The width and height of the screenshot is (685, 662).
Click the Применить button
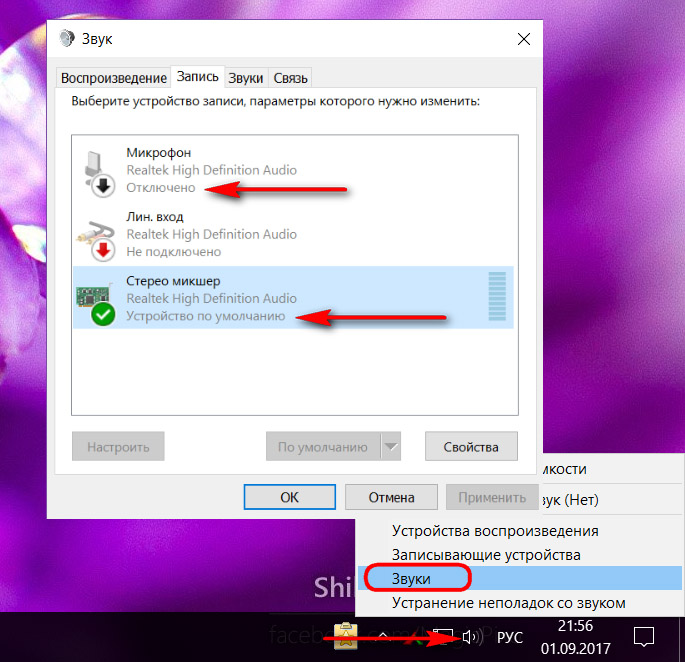(492, 497)
